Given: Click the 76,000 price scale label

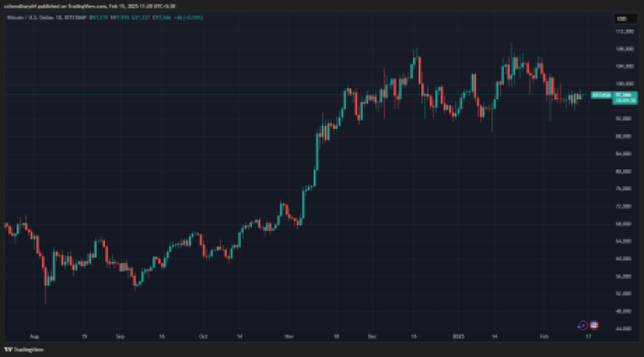Looking at the screenshot, I should [624, 189].
